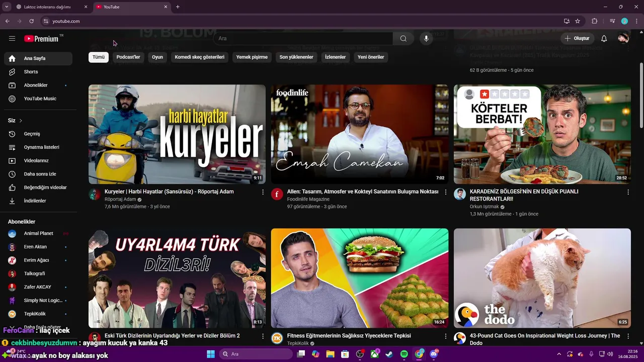The image size is (644, 362).
Task: Open Zafer AKCAY channel subscription
Action: click(38, 287)
